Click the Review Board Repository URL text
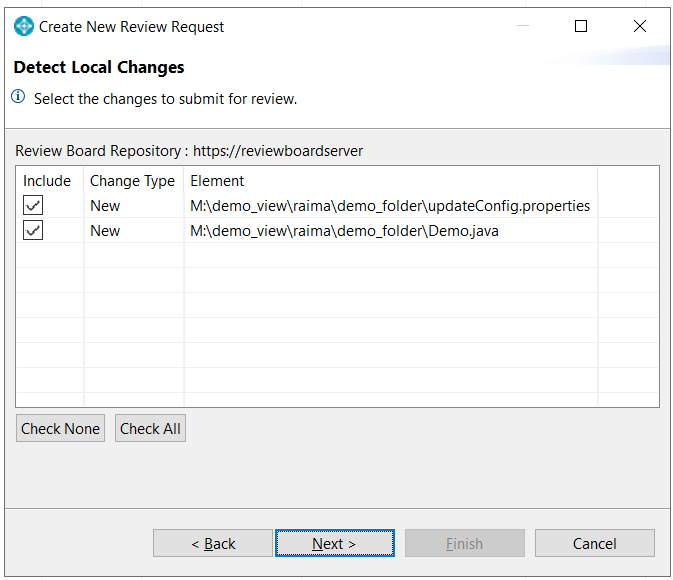This screenshot has width=673, height=580. 278,151
